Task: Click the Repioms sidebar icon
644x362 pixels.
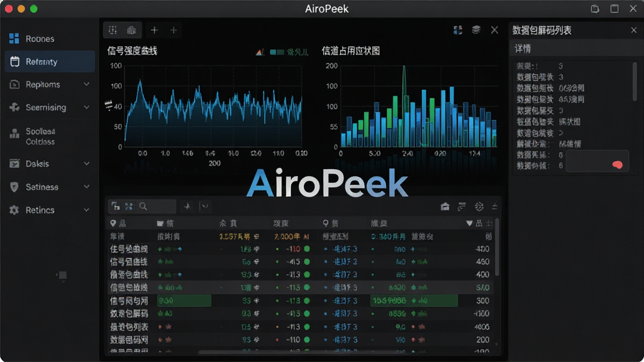Action: [x=14, y=85]
